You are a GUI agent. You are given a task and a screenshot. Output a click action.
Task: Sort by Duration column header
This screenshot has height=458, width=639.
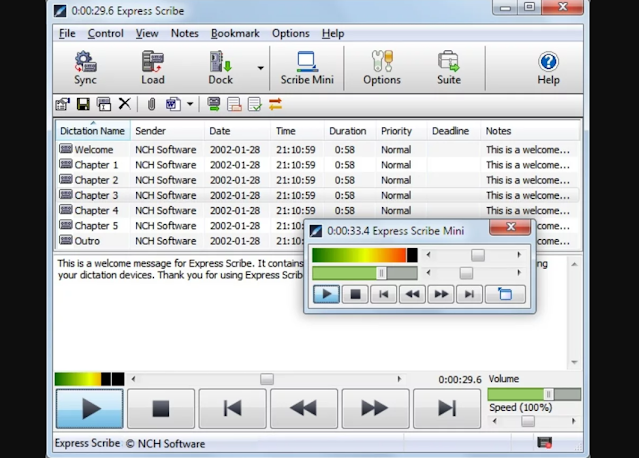pyautogui.click(x=350, y=131)
